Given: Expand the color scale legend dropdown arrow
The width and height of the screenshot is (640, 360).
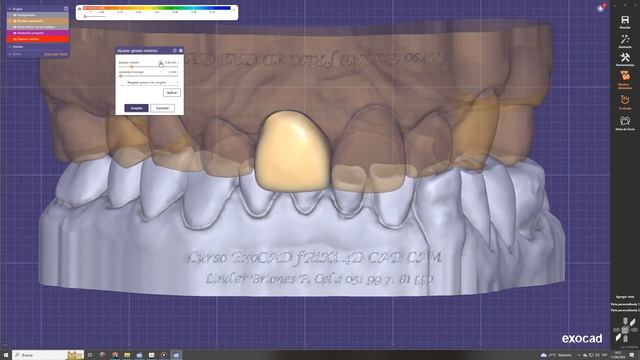Looking at the screenshot, I should (234, 9).
